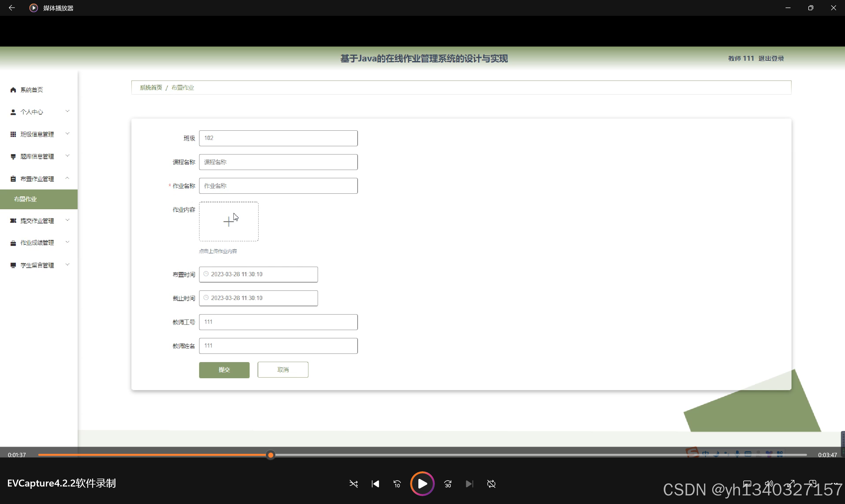The image size is (845, 504).
Task: Skip forward 30 seconds
Action: (x=448, y=484)
